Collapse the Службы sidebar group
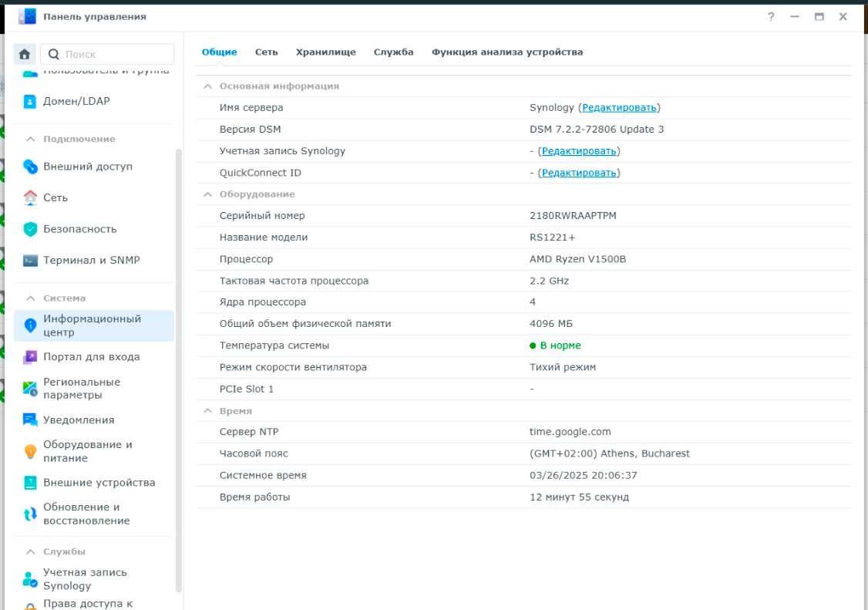This screenshot has width=868, height=610. (x=30, y=552)
